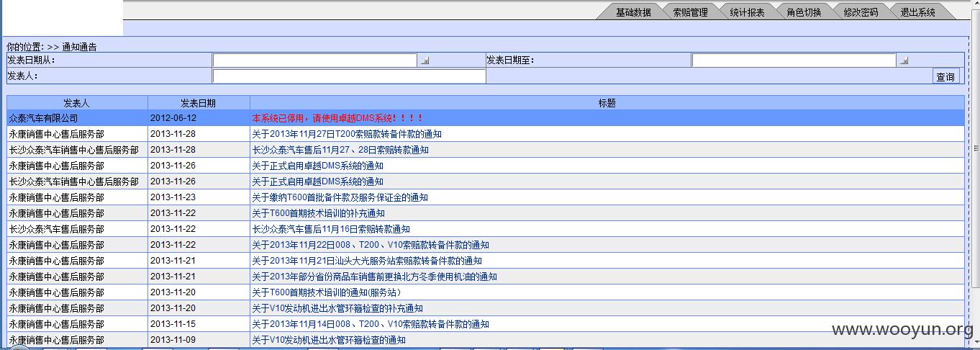980x350 pixels.
Task: Open 长沙众泰 关于正式启用卓越DMS系统的通知
Action: pos(318,181)
